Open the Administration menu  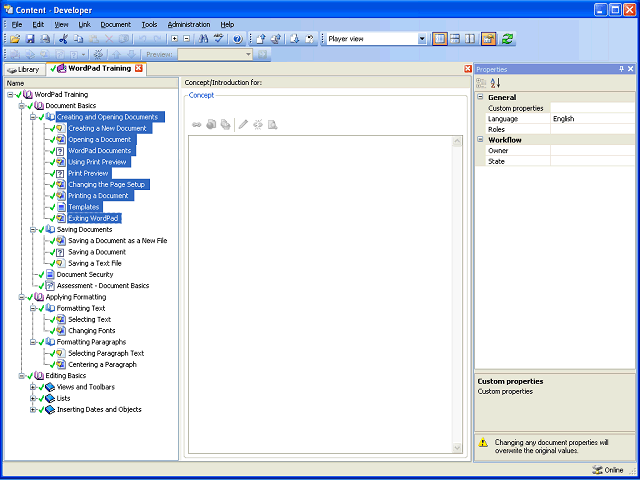[189, 24]
